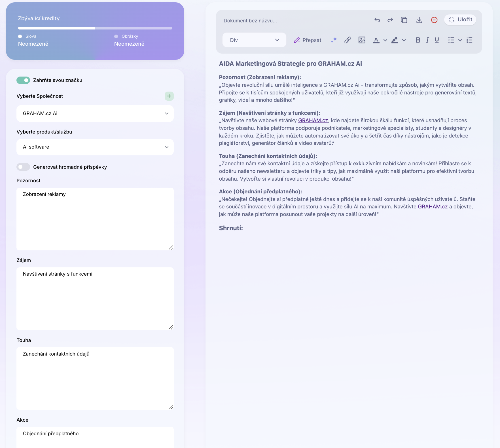
Task: Enable Generovat hromadné příspěvky toggle
Action: coord(23,167)
